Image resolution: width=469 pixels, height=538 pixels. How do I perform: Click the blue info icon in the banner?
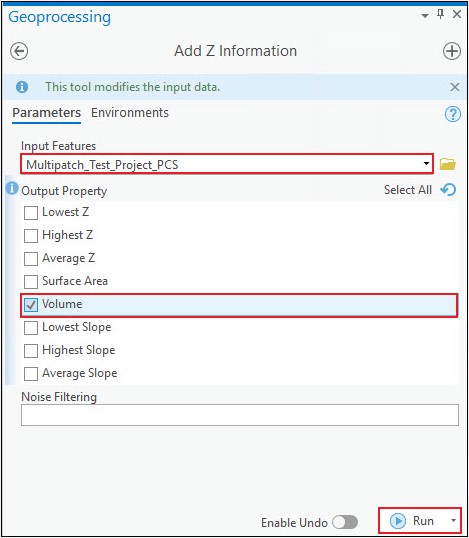click(x=22, y=87)
